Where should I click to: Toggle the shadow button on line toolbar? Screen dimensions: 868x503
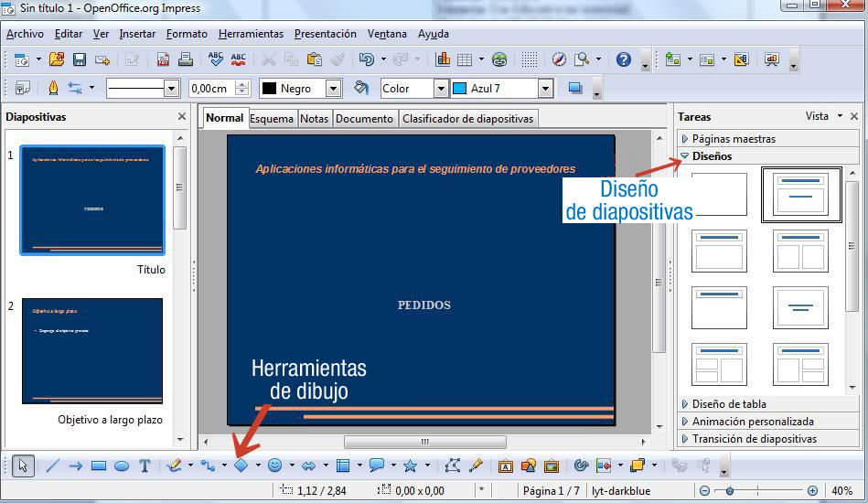pos(575,89)
